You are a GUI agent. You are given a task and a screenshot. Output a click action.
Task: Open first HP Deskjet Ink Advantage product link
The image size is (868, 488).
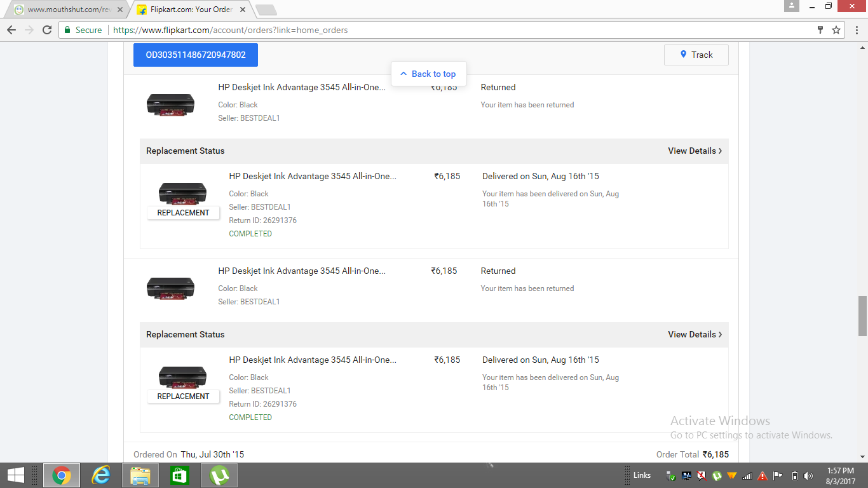coord(302,88)
